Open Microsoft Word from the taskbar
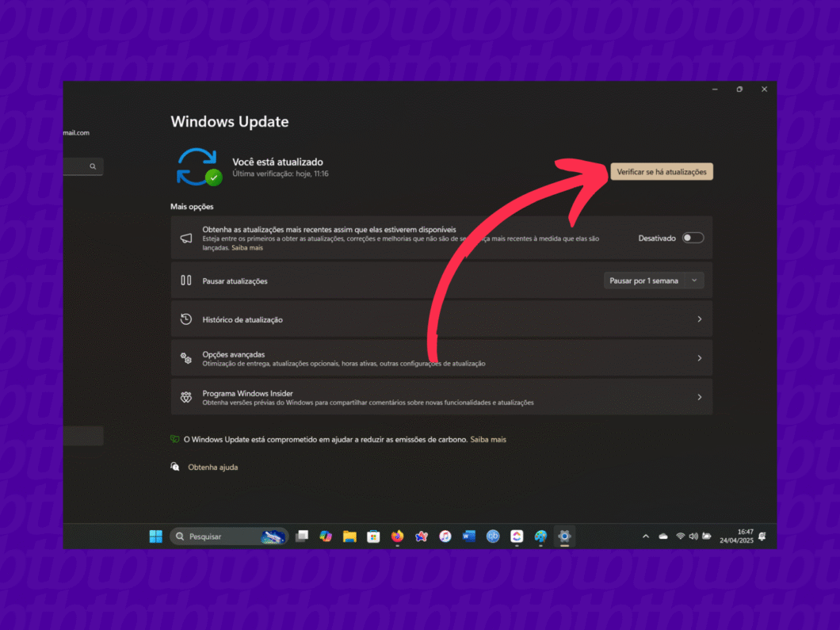Image resolution: width=840 pixels, height=630 pixels. (x=469, y=536)
